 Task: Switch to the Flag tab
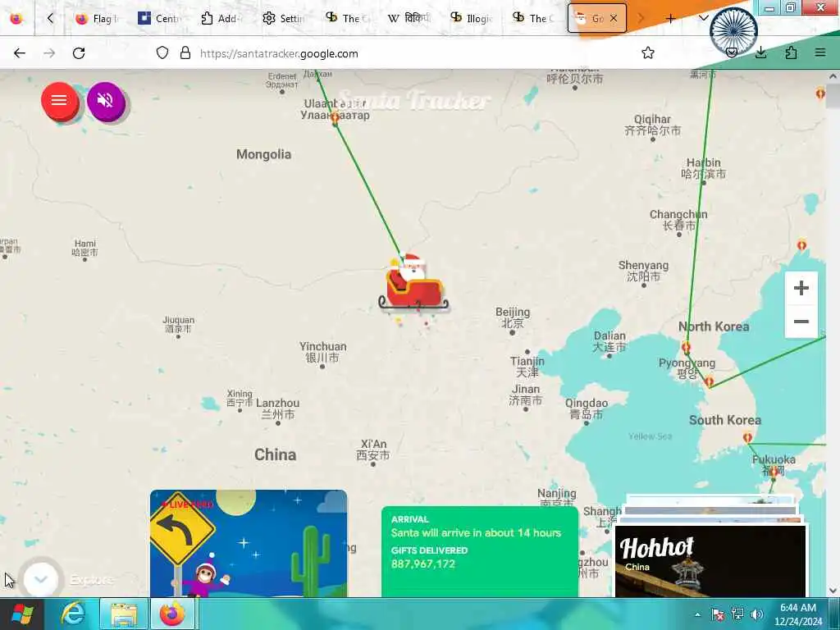click(x=98, y=19)
